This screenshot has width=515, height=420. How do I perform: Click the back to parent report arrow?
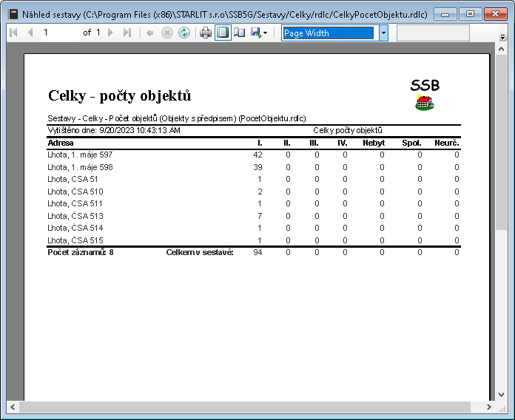149,33
